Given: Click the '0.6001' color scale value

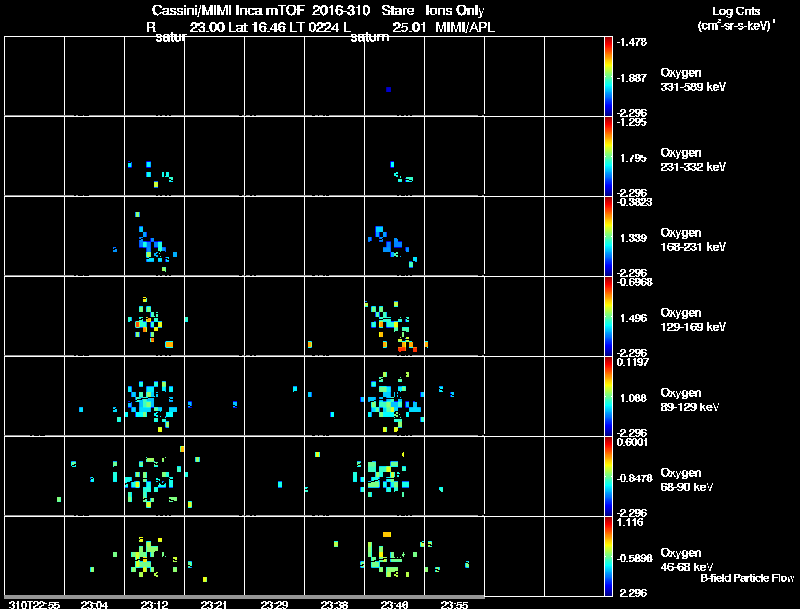Looking at the screenshot, I should click(633, 442).
